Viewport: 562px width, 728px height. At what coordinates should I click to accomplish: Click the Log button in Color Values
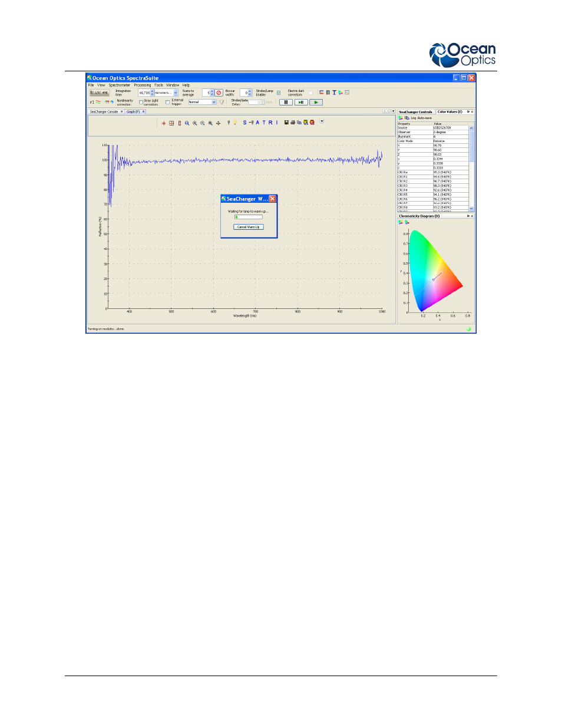tap(414, 118)
